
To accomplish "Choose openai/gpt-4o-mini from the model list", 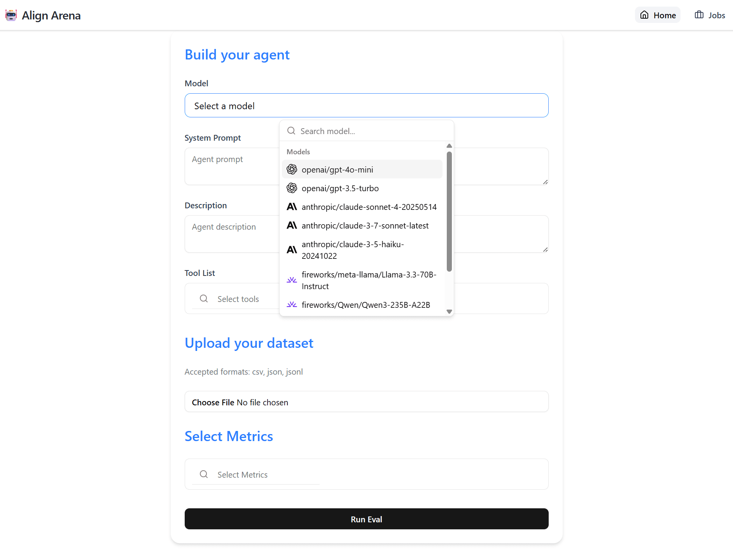I will coord(362,169).
